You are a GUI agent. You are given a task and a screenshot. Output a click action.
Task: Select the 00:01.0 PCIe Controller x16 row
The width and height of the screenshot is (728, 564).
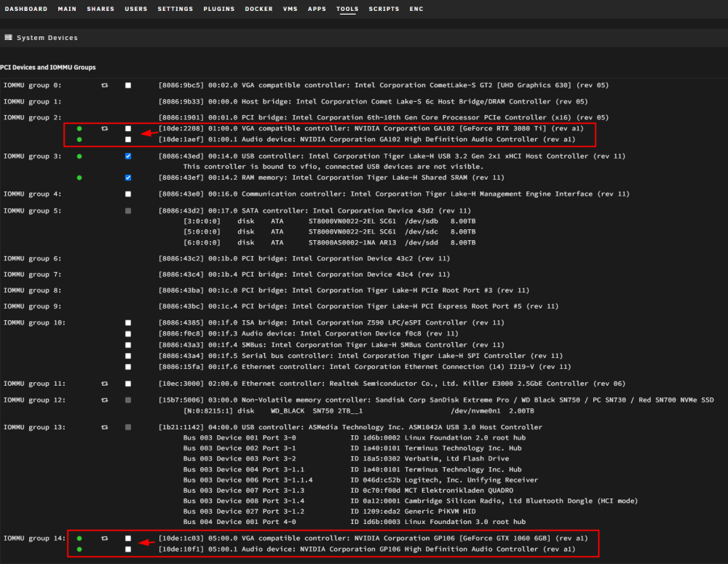point(384,118)
